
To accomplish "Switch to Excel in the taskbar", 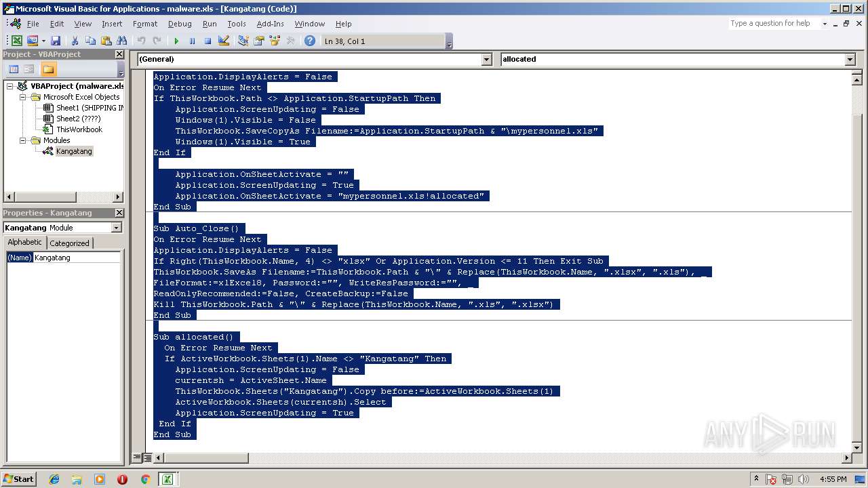I will (167, 479).
